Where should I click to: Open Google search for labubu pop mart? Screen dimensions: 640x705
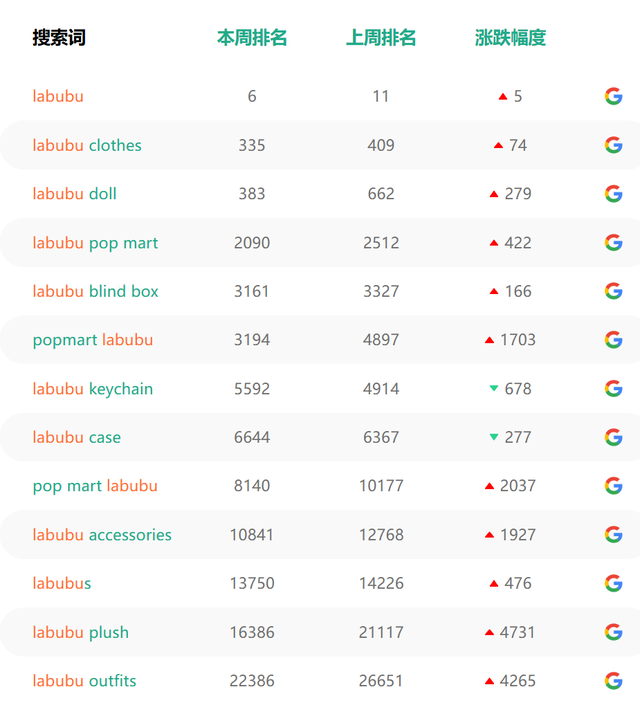pos(613,243)
